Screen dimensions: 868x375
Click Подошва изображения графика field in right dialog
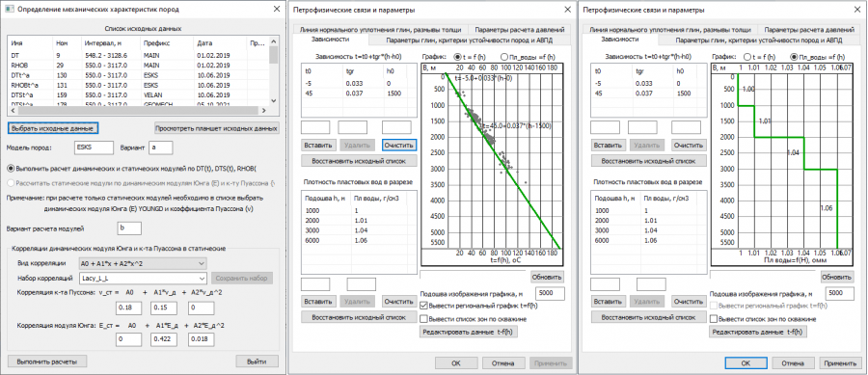click(840, 293)
